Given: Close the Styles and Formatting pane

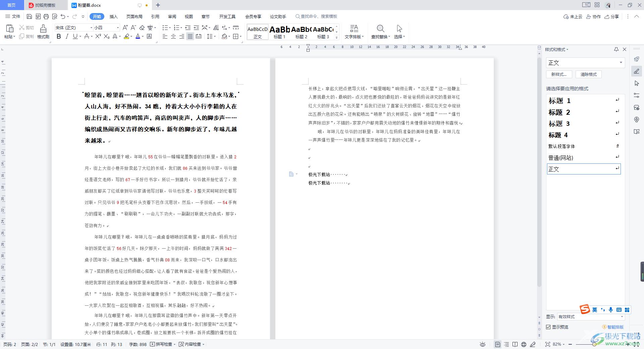Looking at the screenshot, I should 625,49.
